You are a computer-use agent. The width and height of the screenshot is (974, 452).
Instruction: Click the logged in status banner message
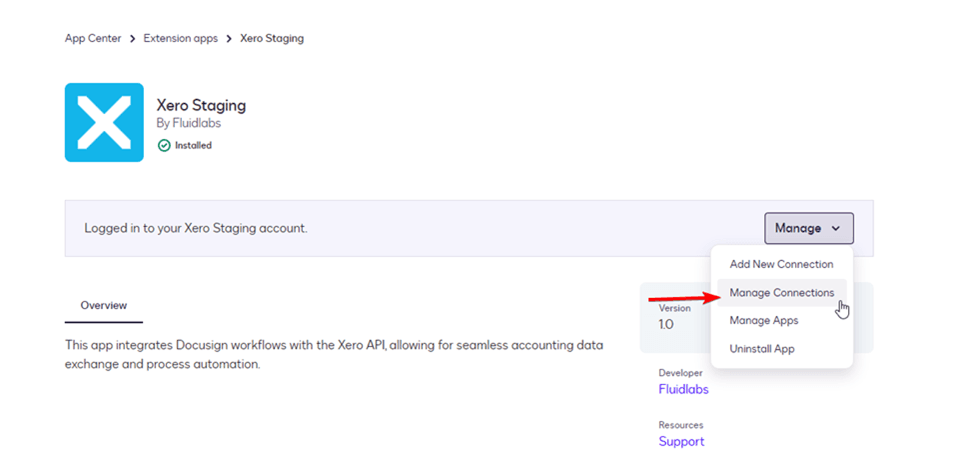pyautogui.click(x=196, y=228)
